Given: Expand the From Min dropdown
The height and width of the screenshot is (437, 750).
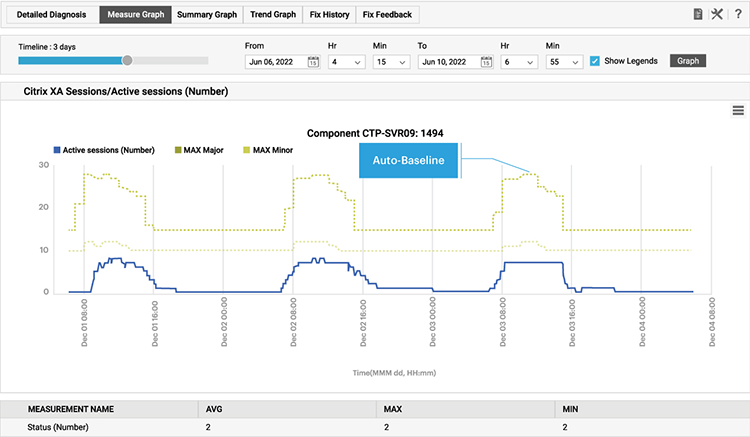Looking at the screenshot, I should coord(392,61).
